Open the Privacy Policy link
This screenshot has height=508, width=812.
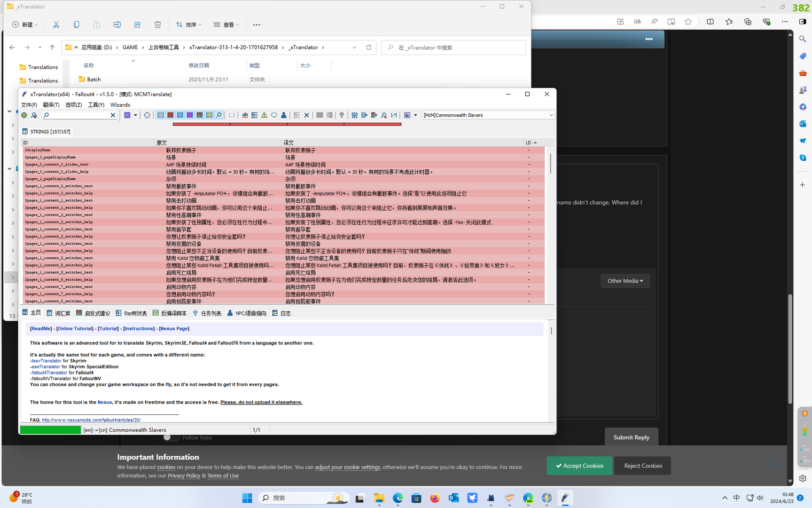coord(184,476)
